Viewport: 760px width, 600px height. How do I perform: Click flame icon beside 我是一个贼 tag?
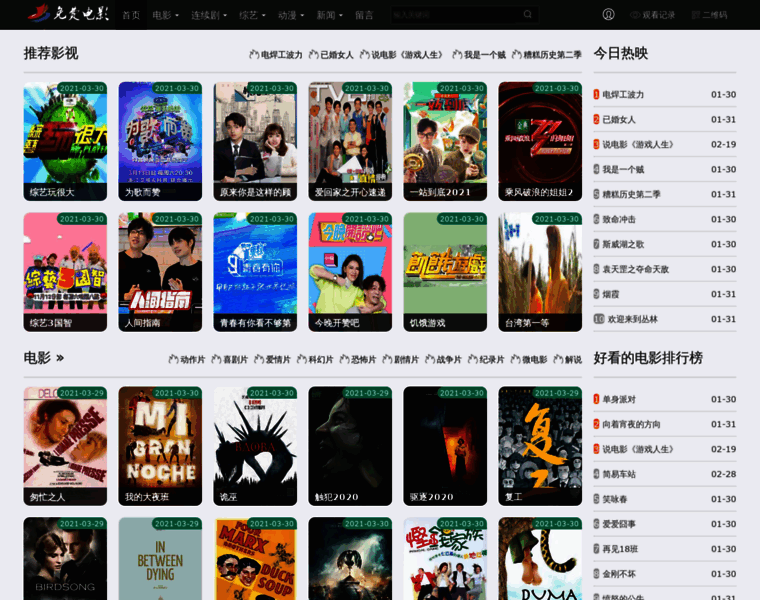click(457, 54)
